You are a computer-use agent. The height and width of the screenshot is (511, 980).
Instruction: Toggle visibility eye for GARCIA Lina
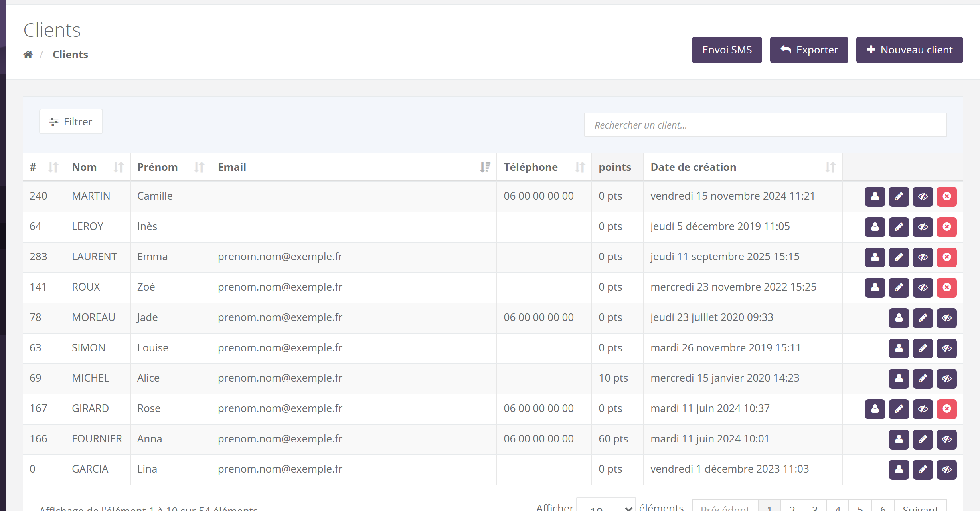[x=946, y=469]
